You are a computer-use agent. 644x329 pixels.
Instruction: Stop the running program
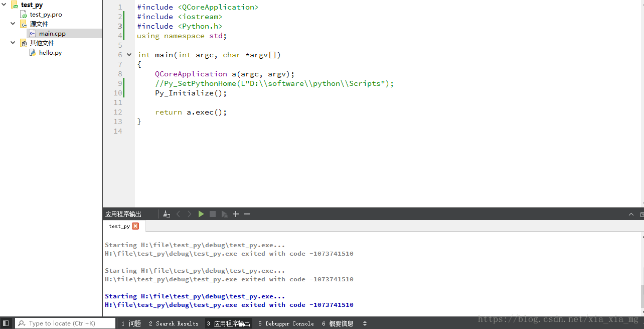point(213,214)
